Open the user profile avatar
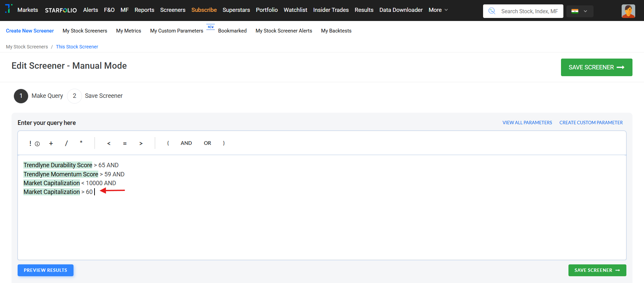Screen dimensions: 644x283 [x=628, y=11]
